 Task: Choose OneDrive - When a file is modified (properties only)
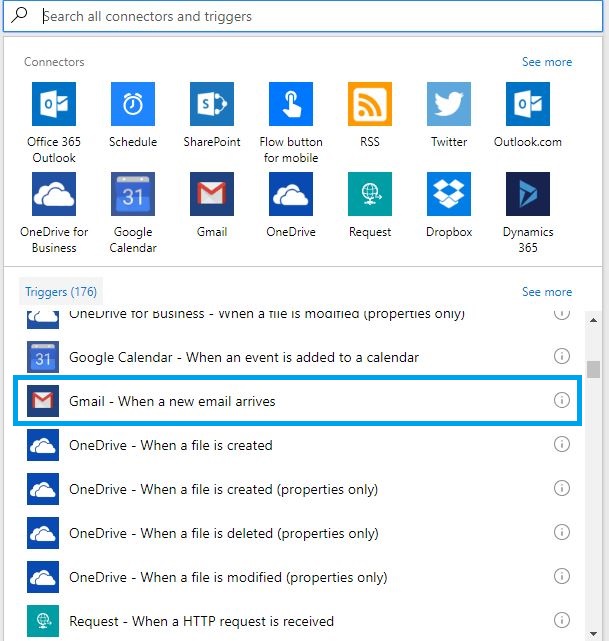click(298, 577)
